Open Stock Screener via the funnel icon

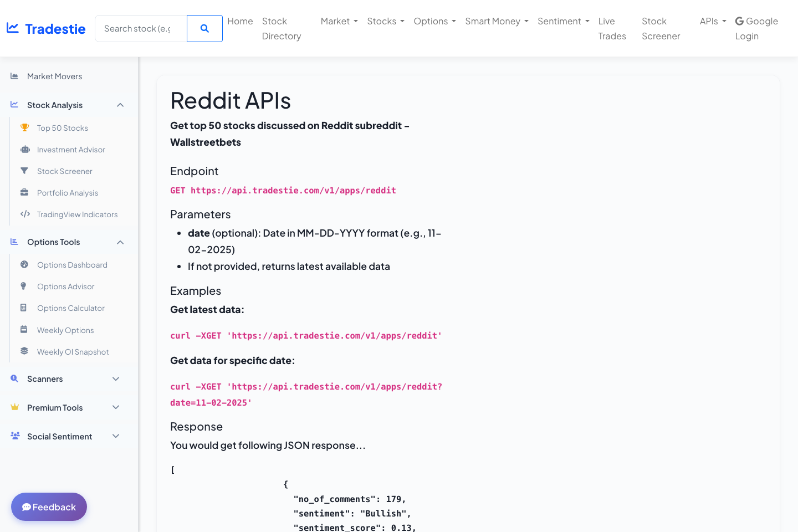[x=24, y=171]
